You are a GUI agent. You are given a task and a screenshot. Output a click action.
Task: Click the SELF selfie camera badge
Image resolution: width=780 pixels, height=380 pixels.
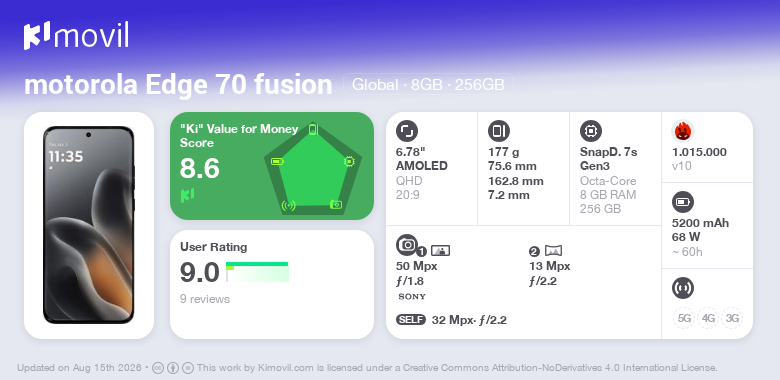coord(411,319)
